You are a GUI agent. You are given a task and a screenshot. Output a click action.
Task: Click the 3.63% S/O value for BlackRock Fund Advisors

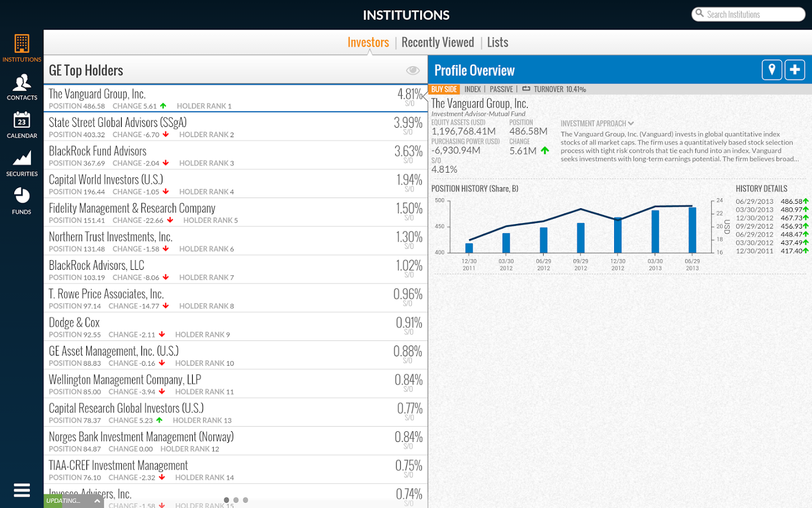click(408, 151)
